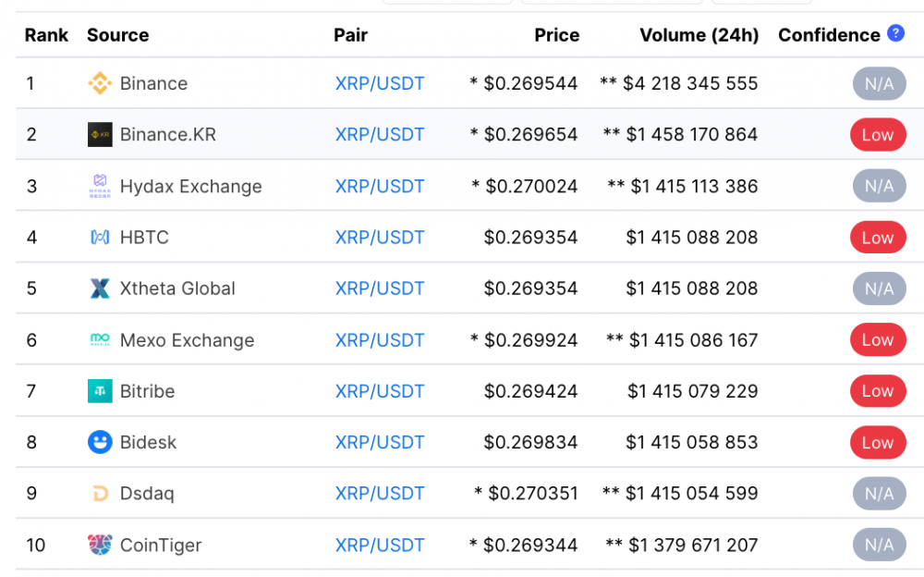
Task: Select the Dsdaq source name
Action: tap(147, 494)
